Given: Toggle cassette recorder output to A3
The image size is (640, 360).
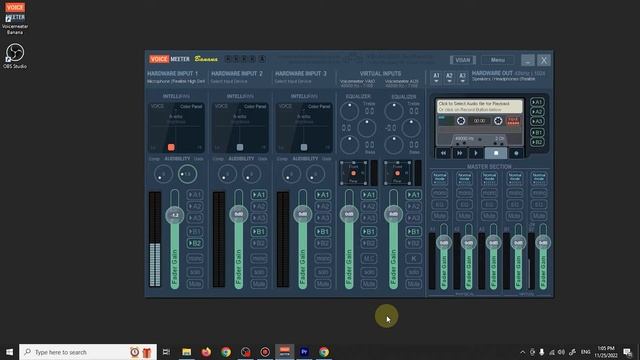Looking at the screenshot, I should pos(537,122).
